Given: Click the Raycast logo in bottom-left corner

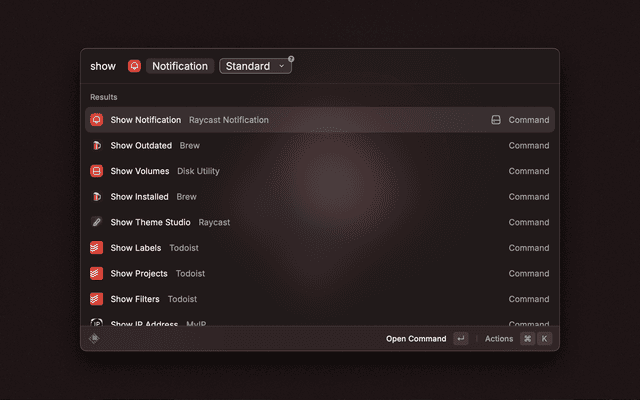Looking at the screenshot, I should 94,339.
